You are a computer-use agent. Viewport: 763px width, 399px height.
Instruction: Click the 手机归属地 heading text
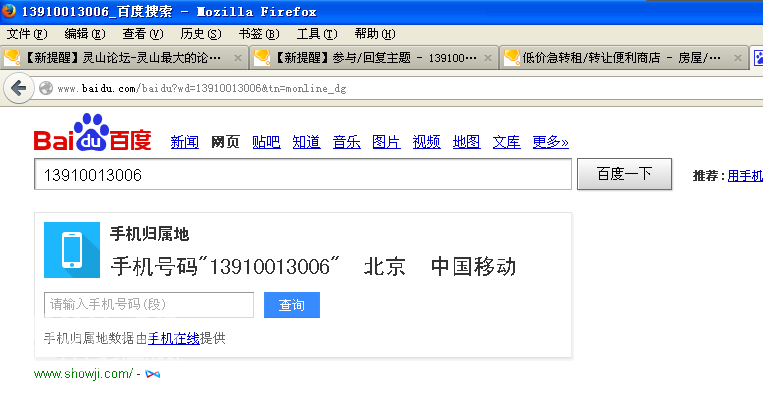149,234
